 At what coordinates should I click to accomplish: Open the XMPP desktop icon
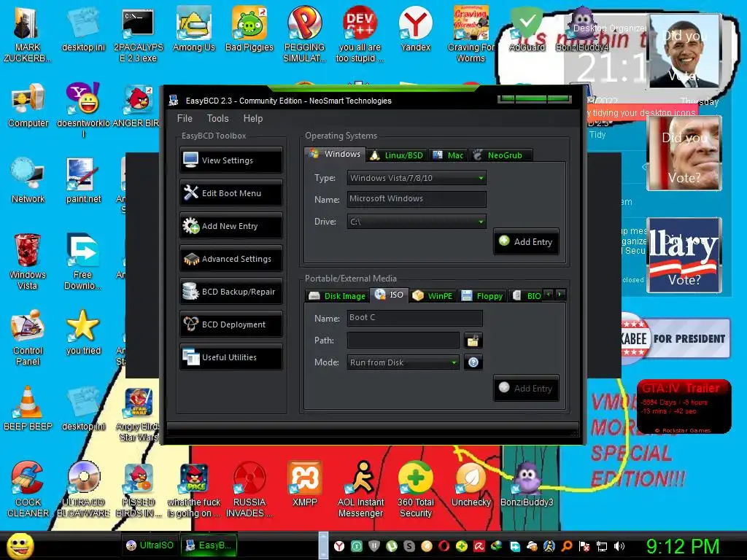coord(304,484)
